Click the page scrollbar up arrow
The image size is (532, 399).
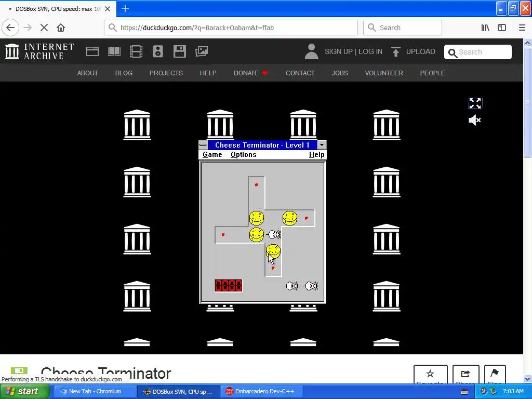[527, 43]
